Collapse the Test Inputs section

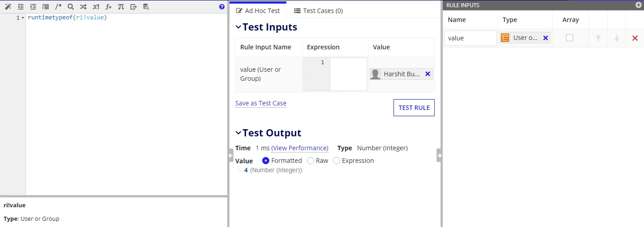coord(238,27)
